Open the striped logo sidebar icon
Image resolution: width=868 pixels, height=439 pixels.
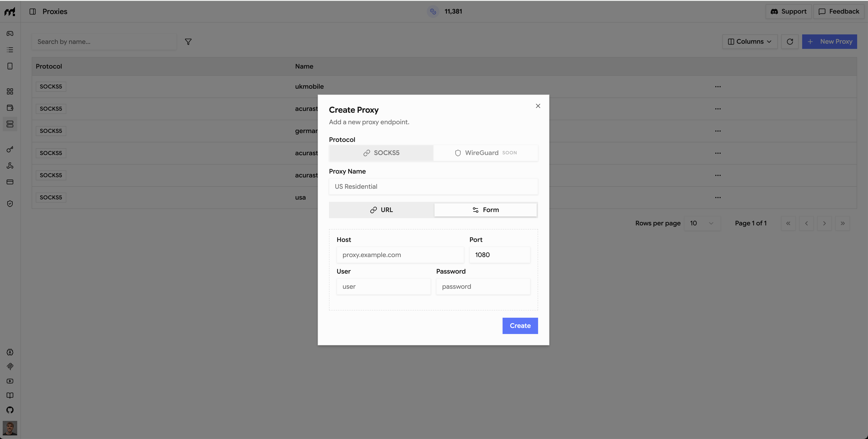(x=10, y=367)
